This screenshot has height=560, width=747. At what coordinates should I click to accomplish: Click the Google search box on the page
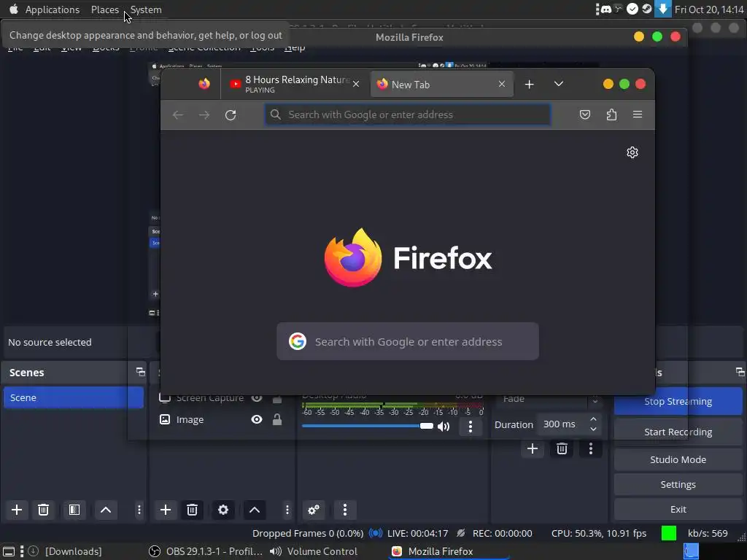tap(408, 341)
